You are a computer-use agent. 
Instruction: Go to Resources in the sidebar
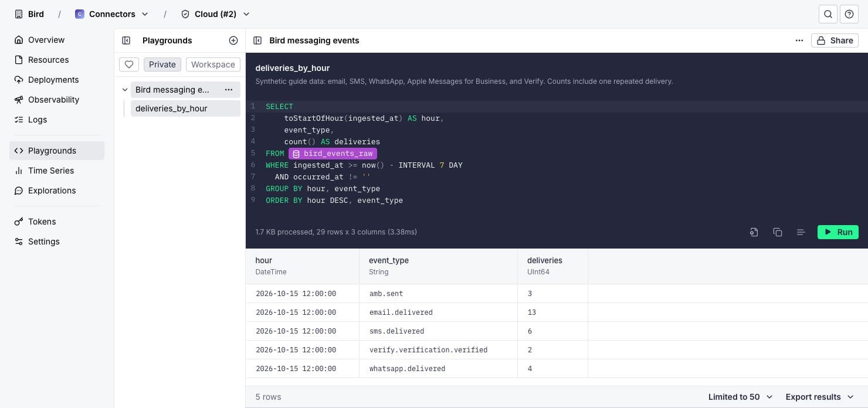click(x=57, y=60)
